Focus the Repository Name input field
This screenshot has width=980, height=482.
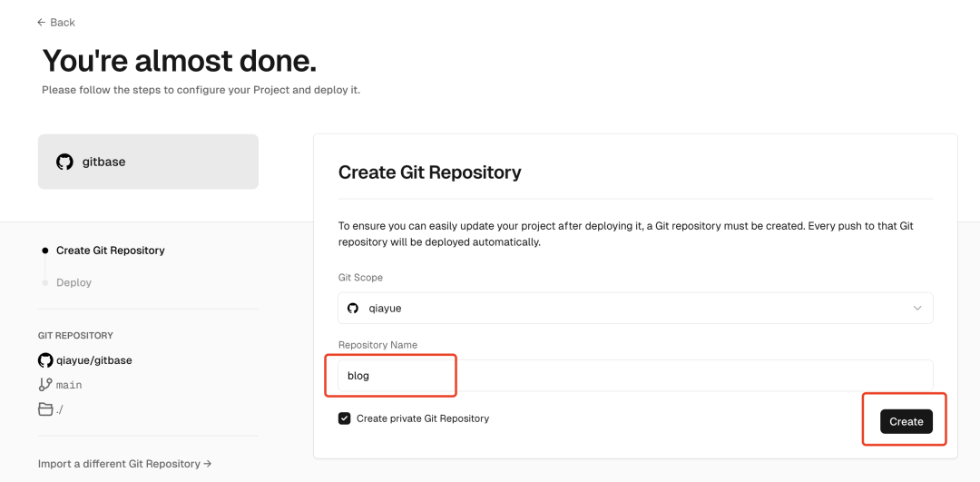pos(635,376)
